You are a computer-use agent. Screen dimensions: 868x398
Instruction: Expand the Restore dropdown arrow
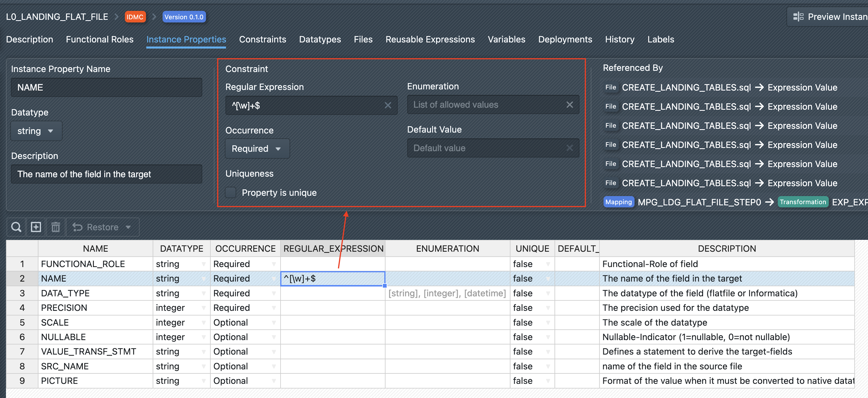pos(128,227)
